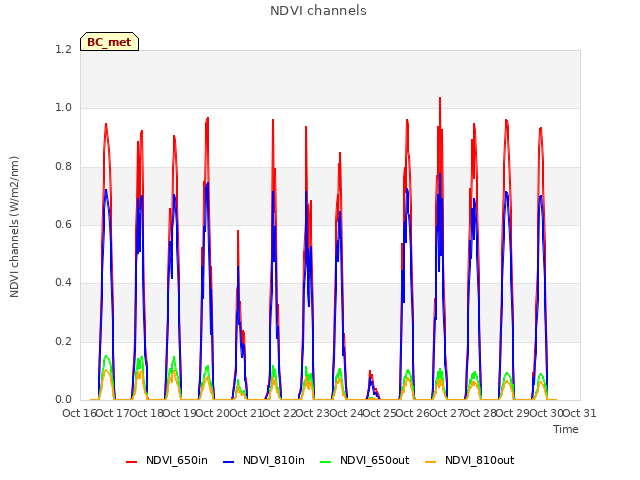Click the 0.0 y-axis tick label
Screen dimensions: 640x480
[63, 400]
